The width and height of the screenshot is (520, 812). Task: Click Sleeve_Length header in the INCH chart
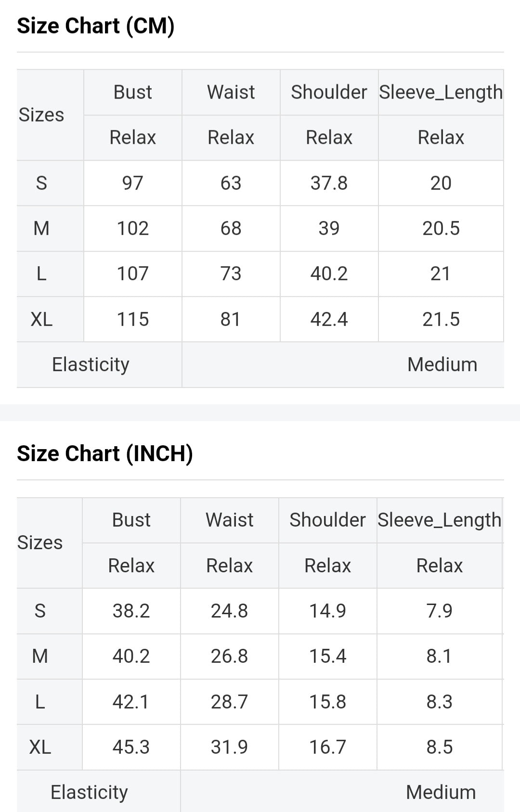point(439,520)
